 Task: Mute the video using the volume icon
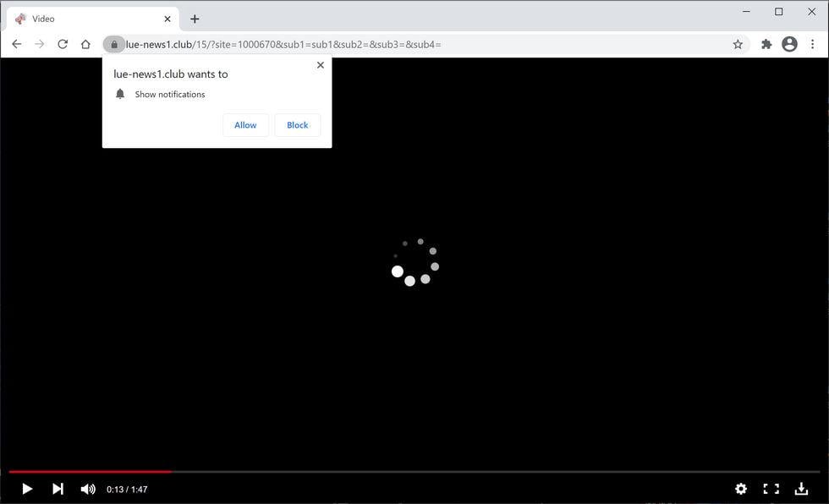point(87,488)
